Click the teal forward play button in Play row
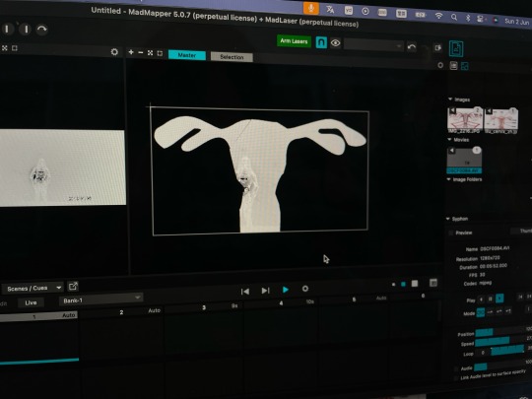This screenshot has width=532, height=399. [x=499, y=299]
